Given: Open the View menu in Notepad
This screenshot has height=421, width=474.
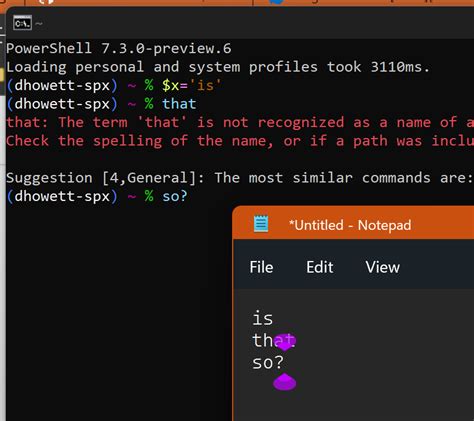Looking at the screenshot, I should 382,267.
